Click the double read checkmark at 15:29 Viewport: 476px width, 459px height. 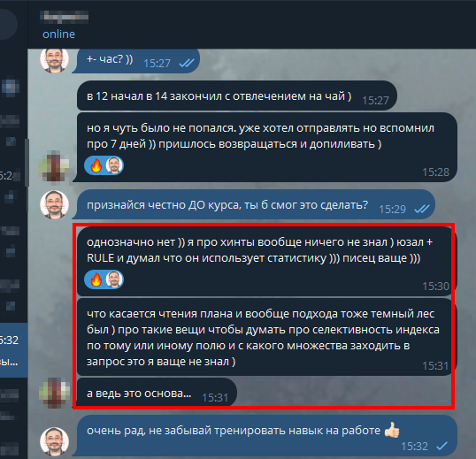click(x=422, y=209)
